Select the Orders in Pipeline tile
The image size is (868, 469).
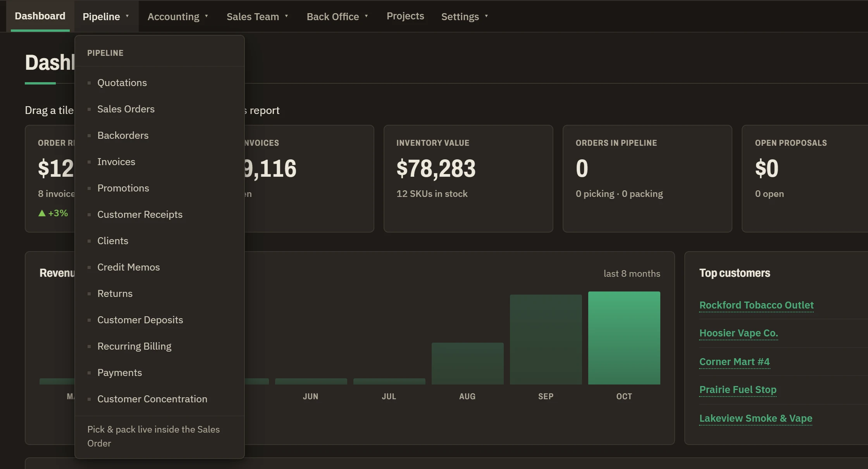click(647, 179)
